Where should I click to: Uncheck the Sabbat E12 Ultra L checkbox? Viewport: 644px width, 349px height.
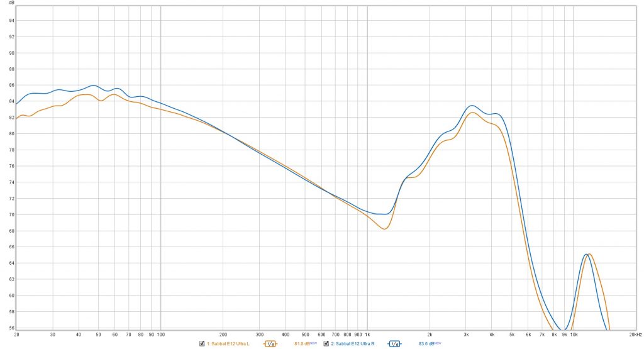(x=202, y=343)
